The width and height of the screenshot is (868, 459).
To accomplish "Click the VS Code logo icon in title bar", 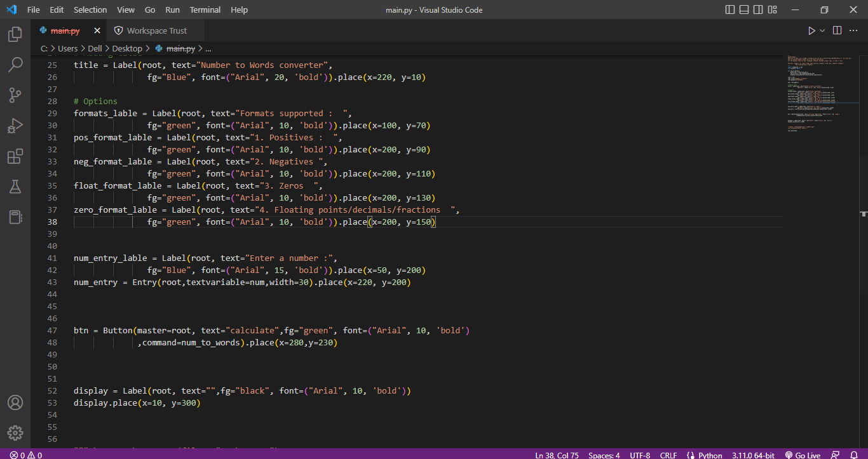I will (11, 10).
